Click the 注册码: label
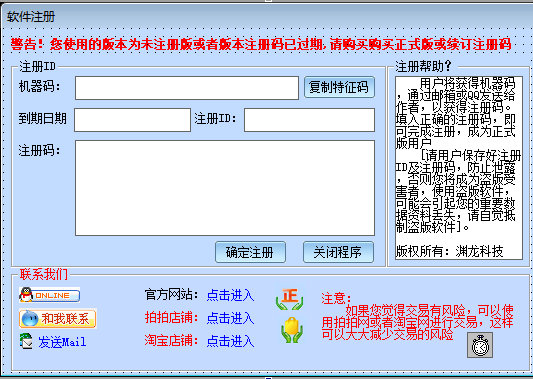The width and height of the screenshot is (533, 379). pos(39,150)
